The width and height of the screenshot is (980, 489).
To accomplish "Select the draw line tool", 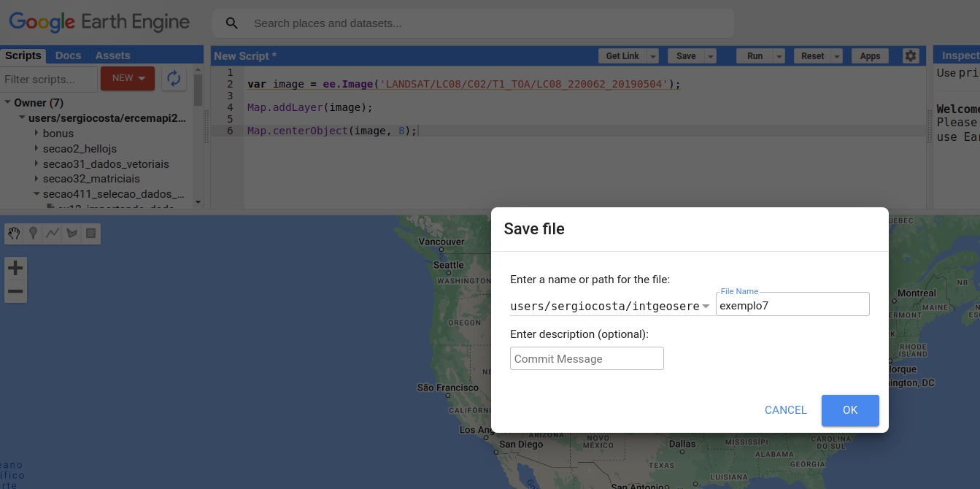I will point(53,234).
